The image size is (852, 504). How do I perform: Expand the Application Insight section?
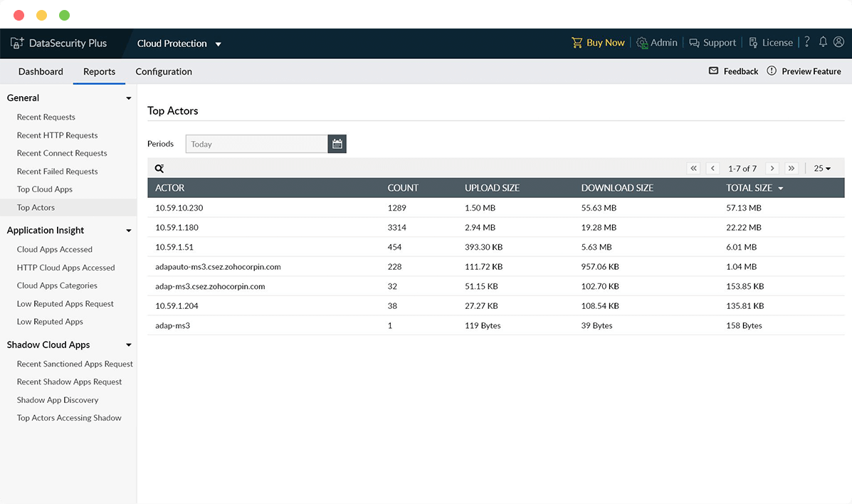pyautogui.click(x=129, y=230)
